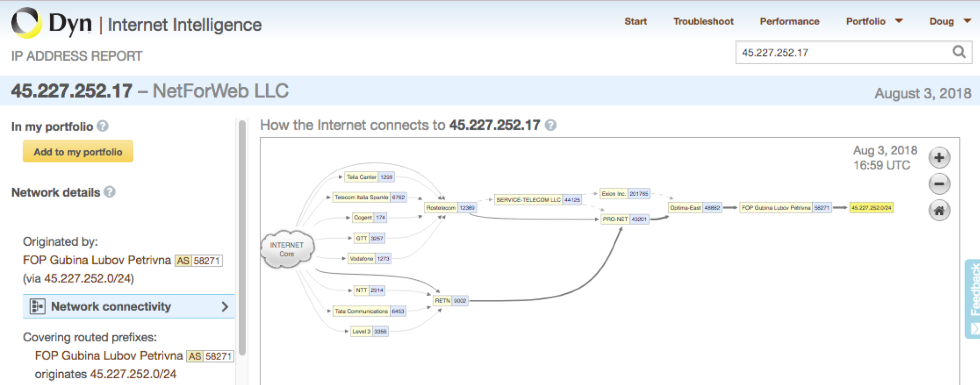Select the Rostelecom 12389 node
The height and width of the screenshot is (385, 980).
click(450, 207)
